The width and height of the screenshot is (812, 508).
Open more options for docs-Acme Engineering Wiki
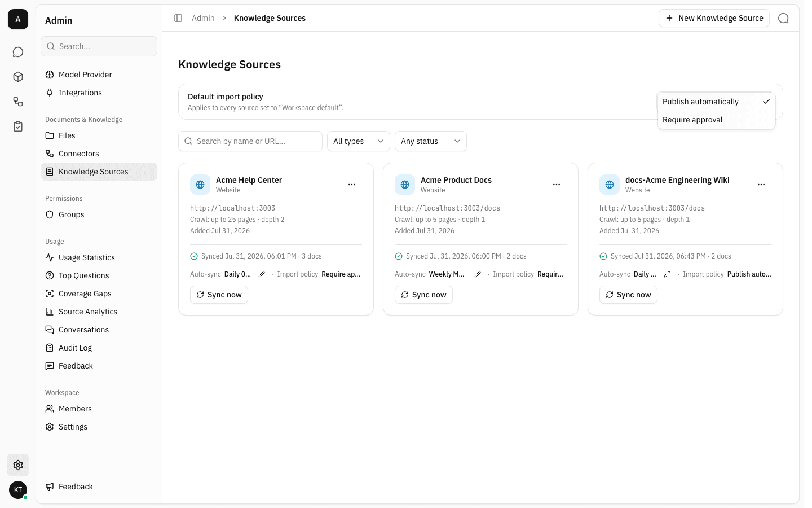pyautogui.click(x=761, y=185)
